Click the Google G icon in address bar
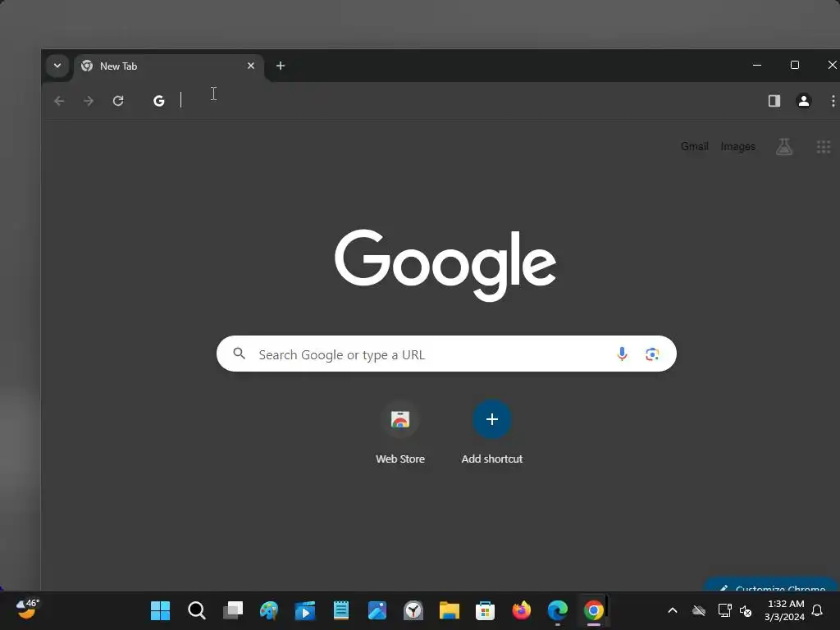Viewport: 840px width, 630px height. point(159,101)
